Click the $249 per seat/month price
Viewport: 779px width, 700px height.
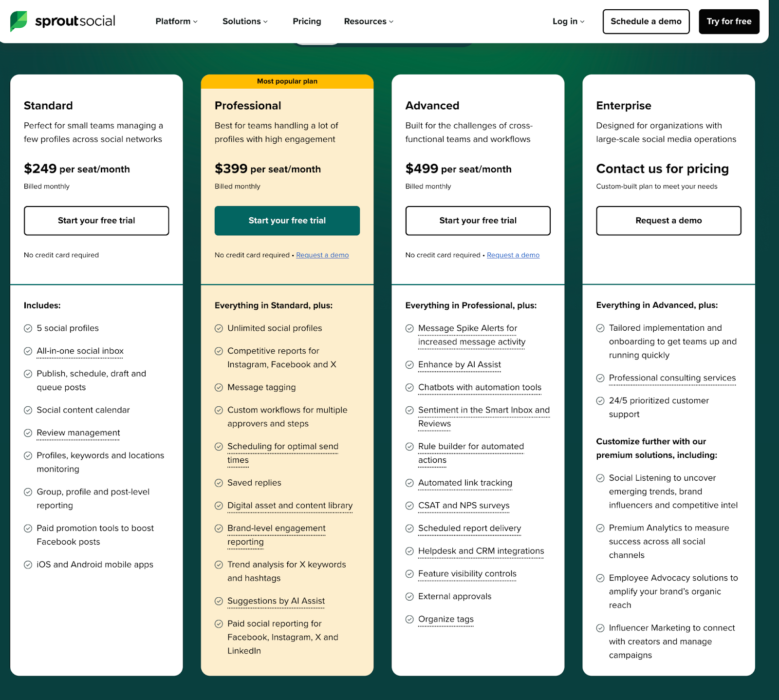[77, 169]
